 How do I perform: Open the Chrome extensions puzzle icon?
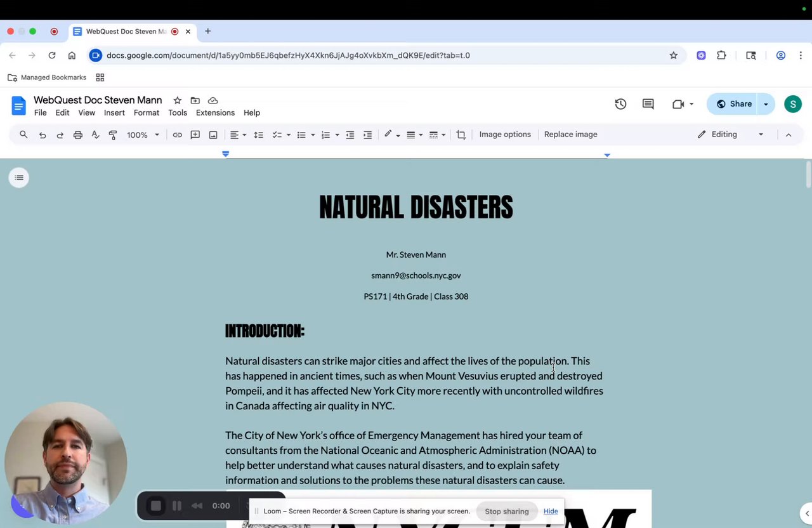point(721,55)
